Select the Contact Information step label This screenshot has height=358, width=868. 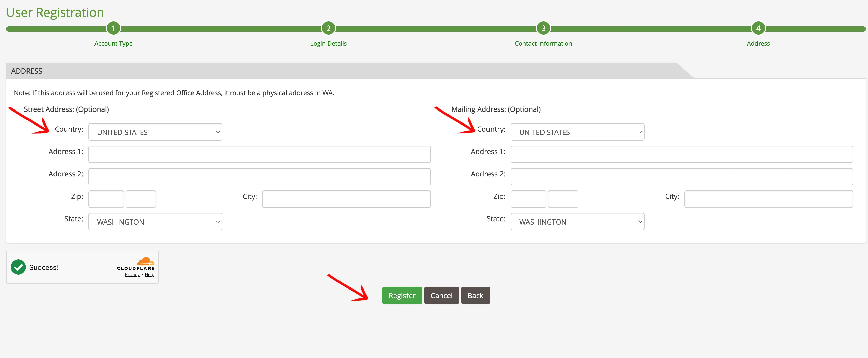point(543,44)
